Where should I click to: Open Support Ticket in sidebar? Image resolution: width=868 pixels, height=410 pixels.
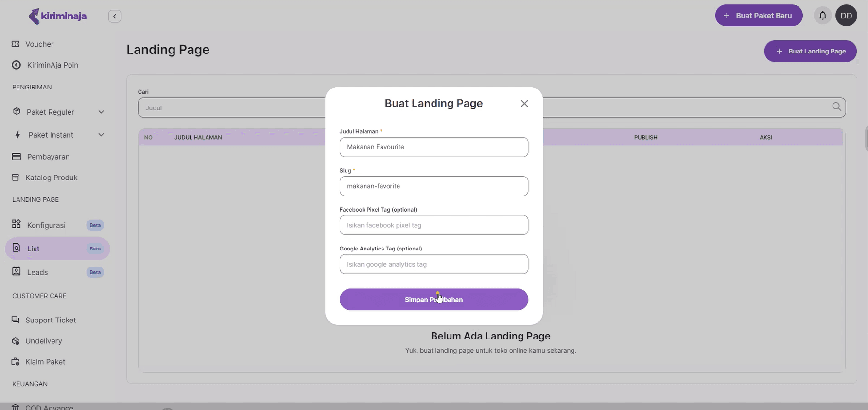(x=51, y=320)
